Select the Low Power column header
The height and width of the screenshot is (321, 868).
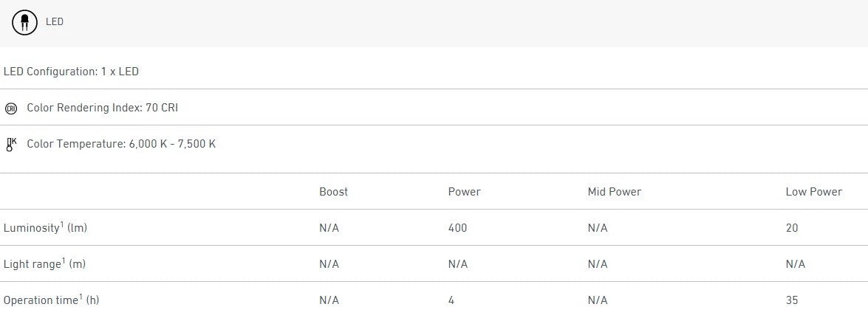813,192
